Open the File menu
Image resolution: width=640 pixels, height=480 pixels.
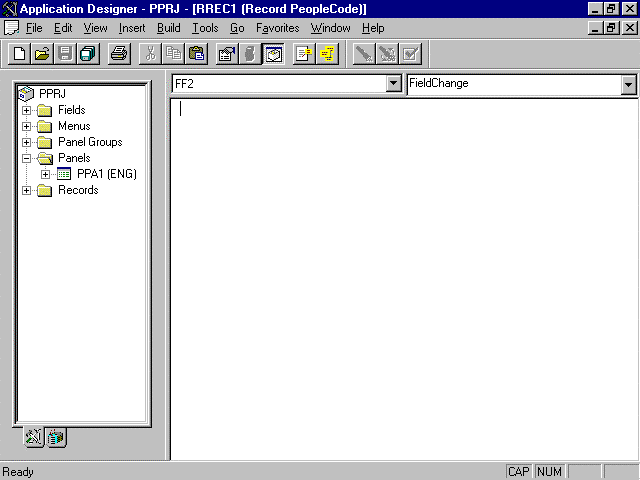(x=34, y=28)
